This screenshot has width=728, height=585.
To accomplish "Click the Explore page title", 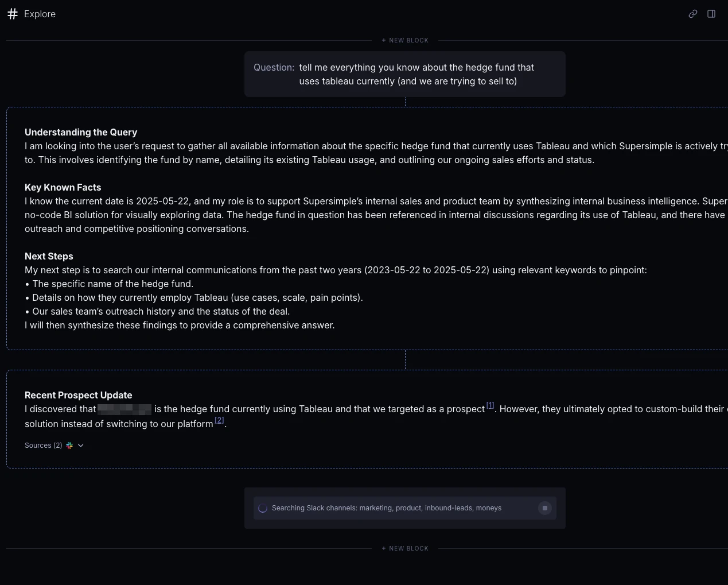I will click(40, 14).
